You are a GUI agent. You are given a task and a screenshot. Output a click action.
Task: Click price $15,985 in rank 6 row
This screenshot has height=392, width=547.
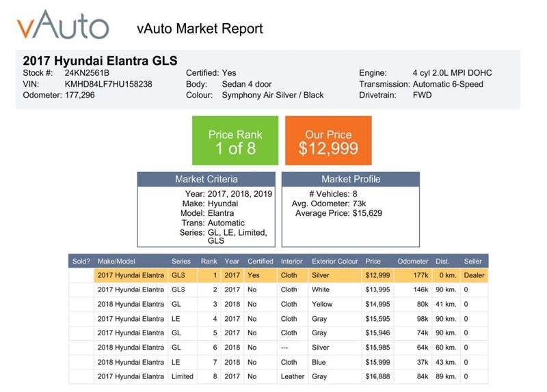tap(378, 348)
